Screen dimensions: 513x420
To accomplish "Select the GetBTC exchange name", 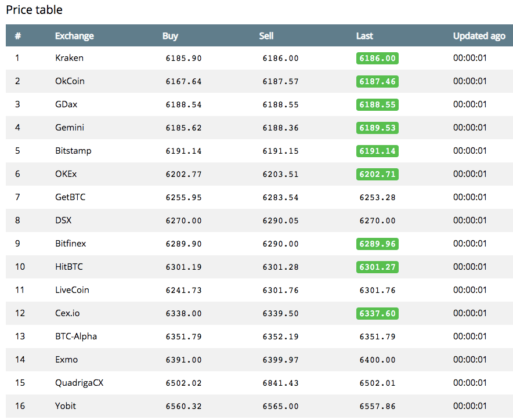I will (70, 197).
